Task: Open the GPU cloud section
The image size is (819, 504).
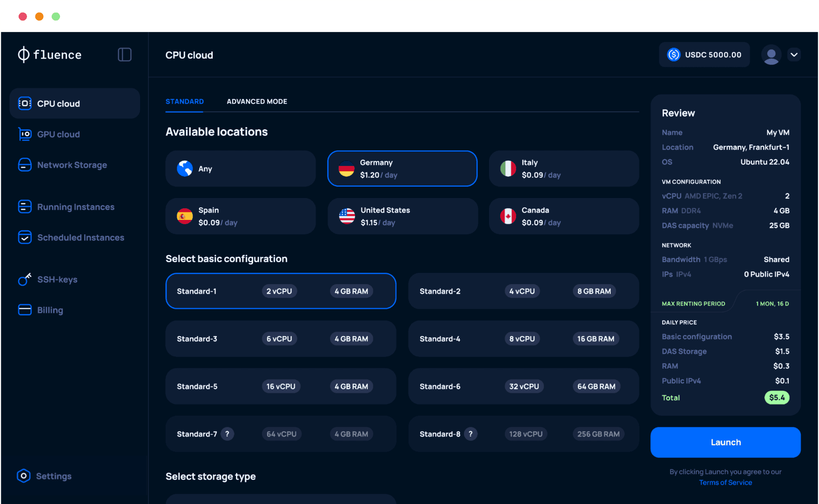Action: click(58, 134)
